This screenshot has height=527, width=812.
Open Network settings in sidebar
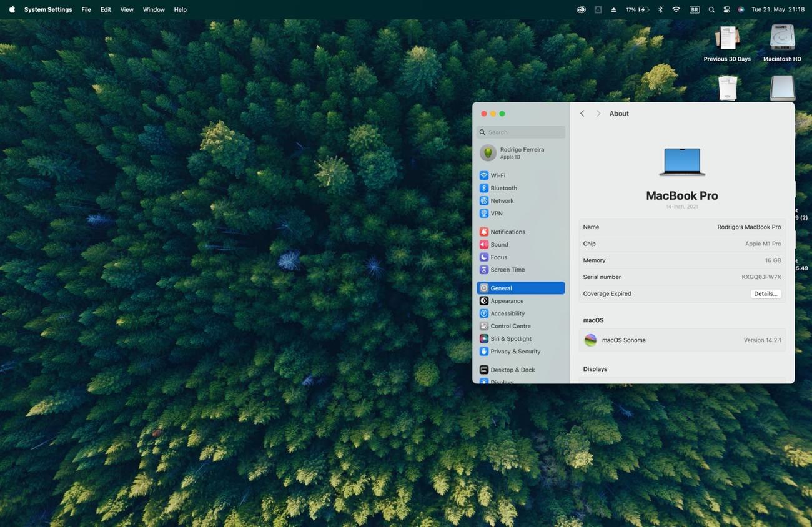pos(520,200)
